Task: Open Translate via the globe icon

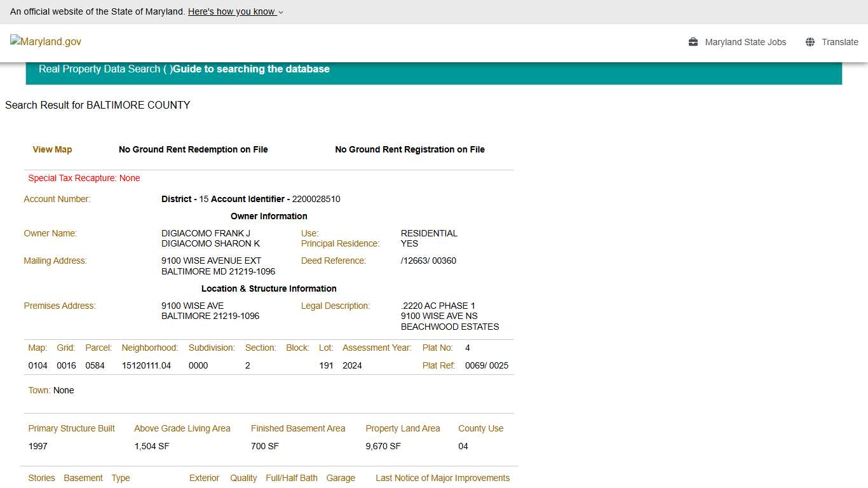Action: pyautogui.click(x=810, y=41)
